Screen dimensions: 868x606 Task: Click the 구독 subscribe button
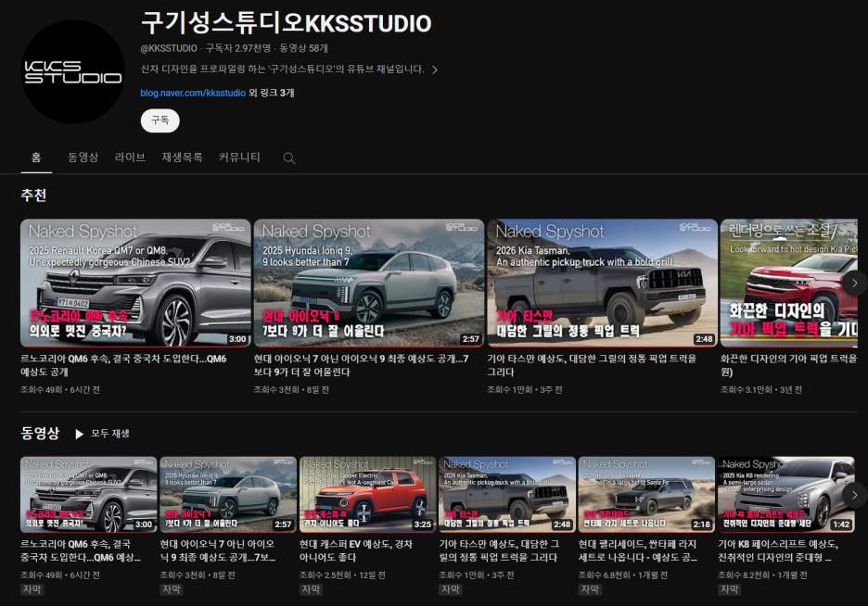click(x=160, y=120)
